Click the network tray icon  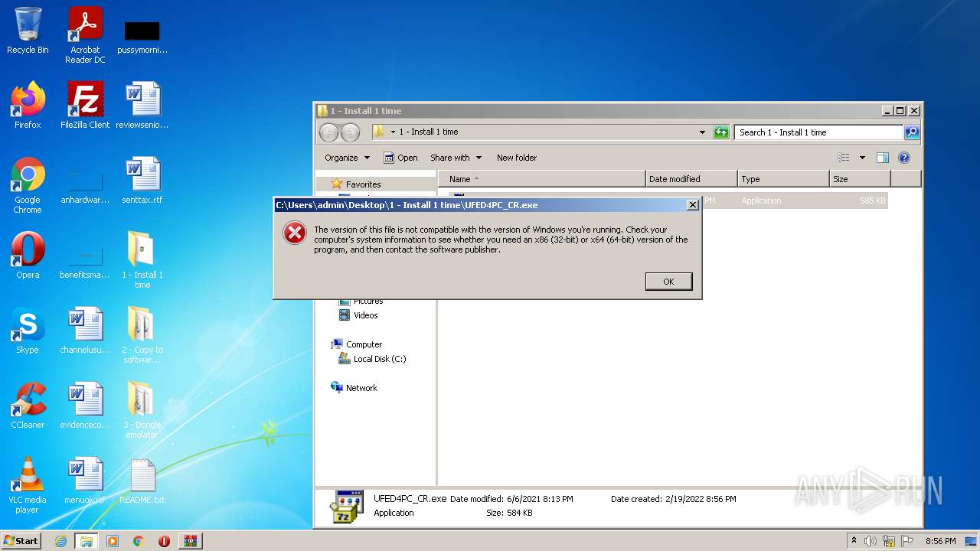pyautogui.click(x=889, y=541)
